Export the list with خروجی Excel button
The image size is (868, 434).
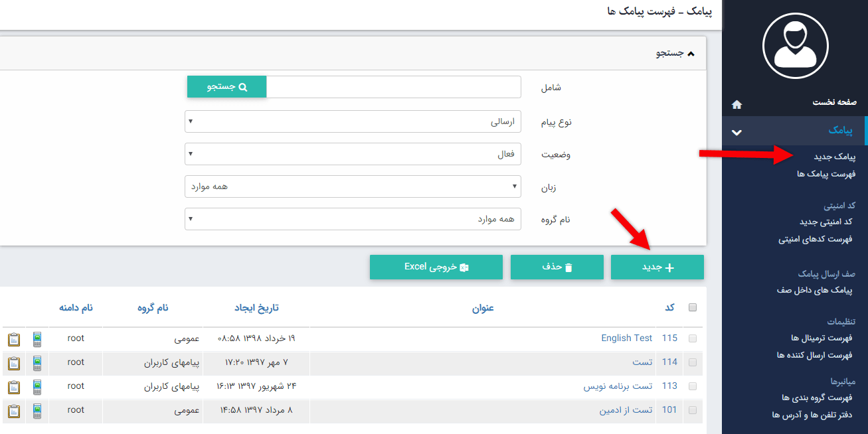[436, 267]
